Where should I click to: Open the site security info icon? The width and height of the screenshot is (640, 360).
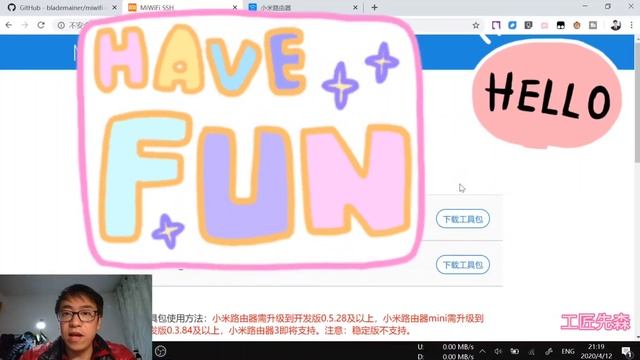(61, 25)
